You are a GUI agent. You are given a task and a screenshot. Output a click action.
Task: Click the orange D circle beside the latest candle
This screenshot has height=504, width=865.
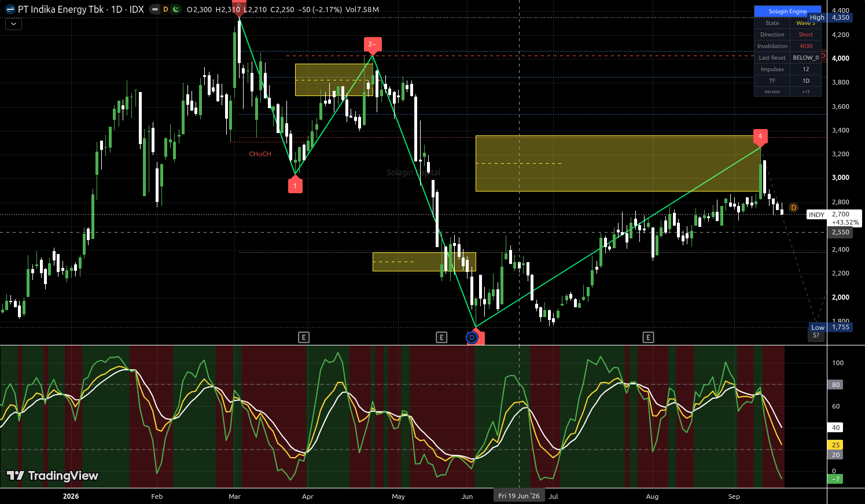click(x=793, y=207)
